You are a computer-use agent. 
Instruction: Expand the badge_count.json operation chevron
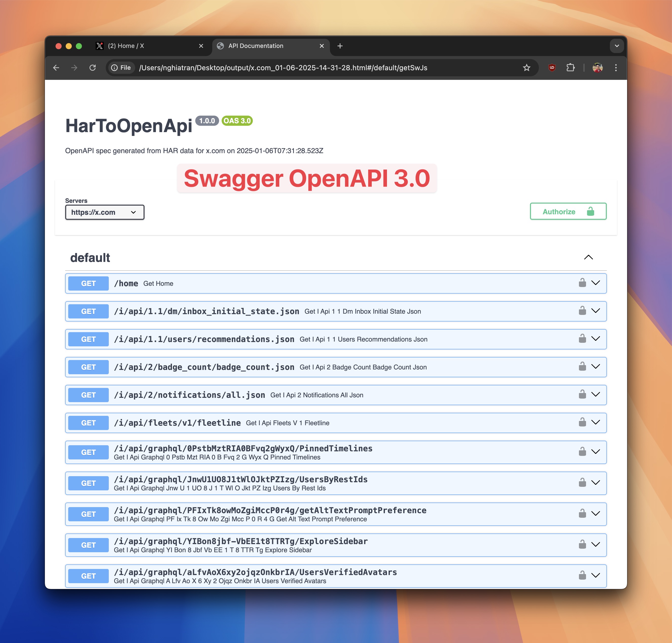click(596, 366)
